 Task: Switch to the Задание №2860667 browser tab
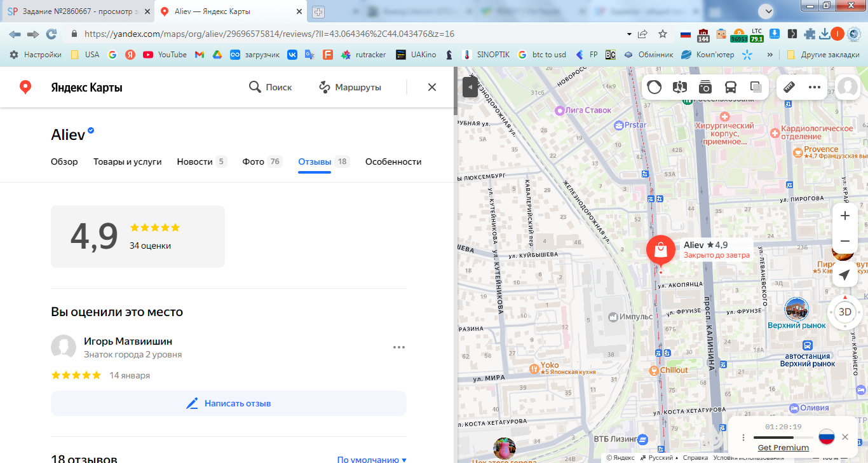tap(78, 12)
